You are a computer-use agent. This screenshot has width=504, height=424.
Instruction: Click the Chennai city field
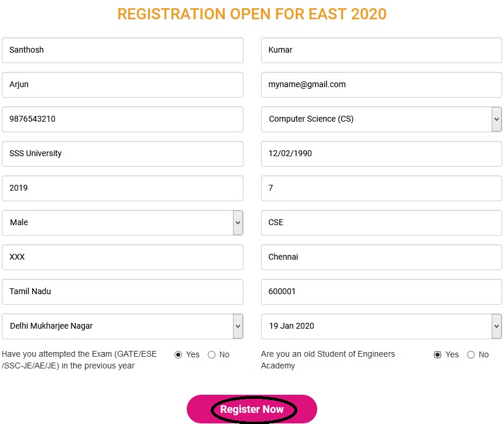pyautogui.click(x=381, y=257)
